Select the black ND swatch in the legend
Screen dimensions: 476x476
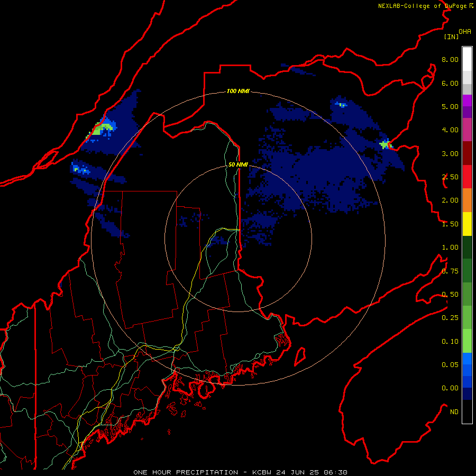coord(467,411)
